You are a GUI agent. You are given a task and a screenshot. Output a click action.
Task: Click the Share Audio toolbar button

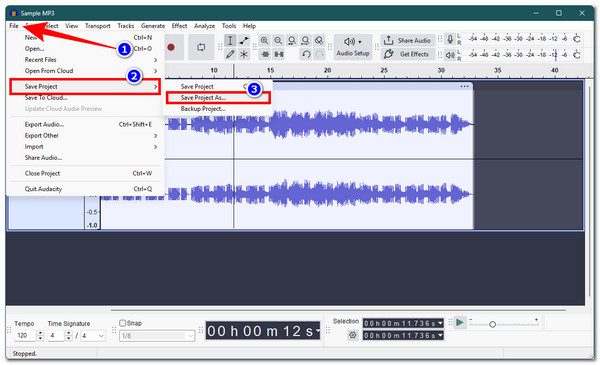tap(408, 40)
